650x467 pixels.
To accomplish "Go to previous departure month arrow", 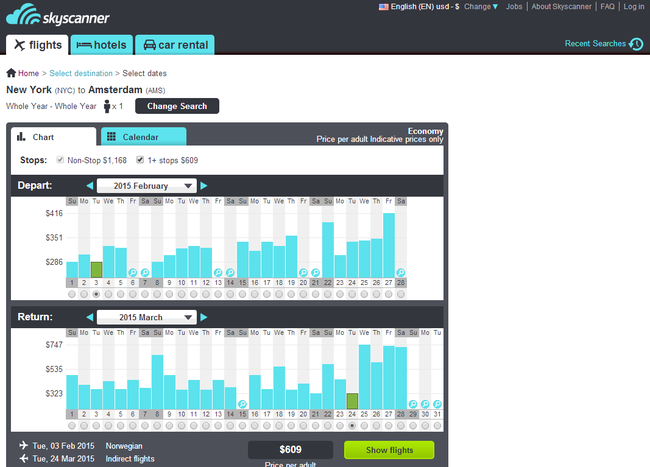I will 89,186.
